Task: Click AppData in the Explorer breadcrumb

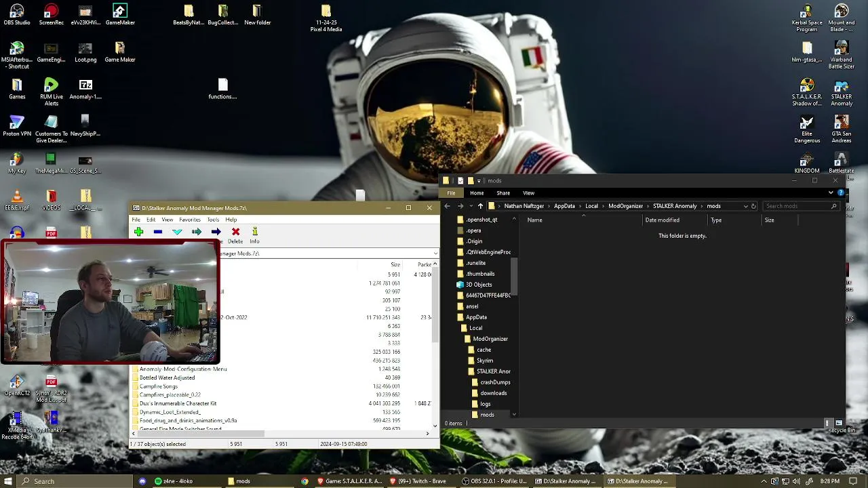Action: click(x=564, y=206)
